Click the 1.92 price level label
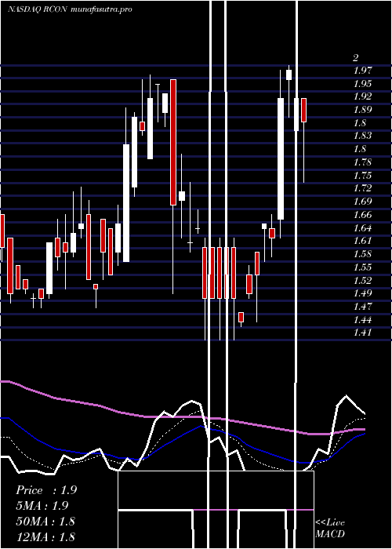This screenshot has width=392, height=549. [362, 96]
